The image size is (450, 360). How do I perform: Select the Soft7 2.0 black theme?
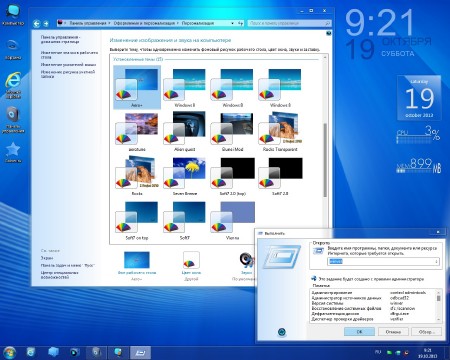pos(280,176)
